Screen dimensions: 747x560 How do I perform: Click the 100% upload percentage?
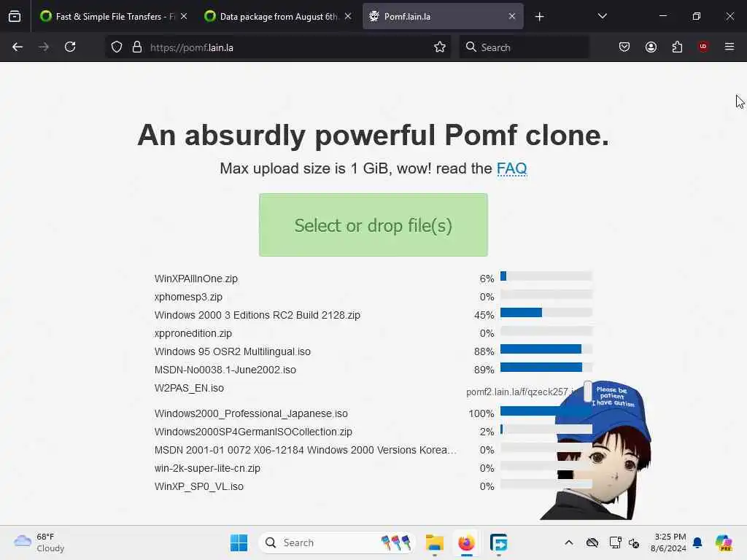(x=481, y=413)
